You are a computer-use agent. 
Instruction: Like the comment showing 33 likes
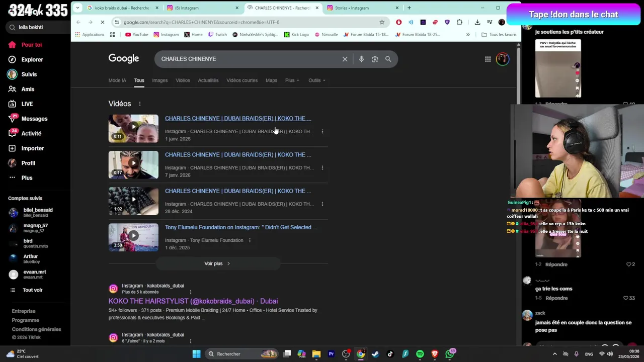tap(626, 298)
